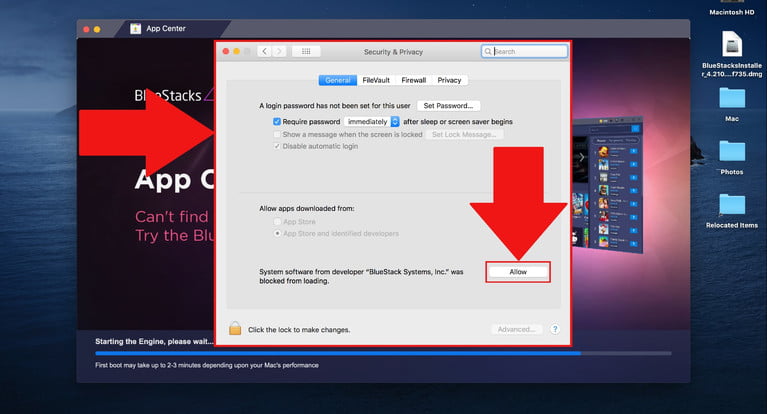
Task: Click the BlueStacks engine loading progress bar
Action: tap(383, 353)
